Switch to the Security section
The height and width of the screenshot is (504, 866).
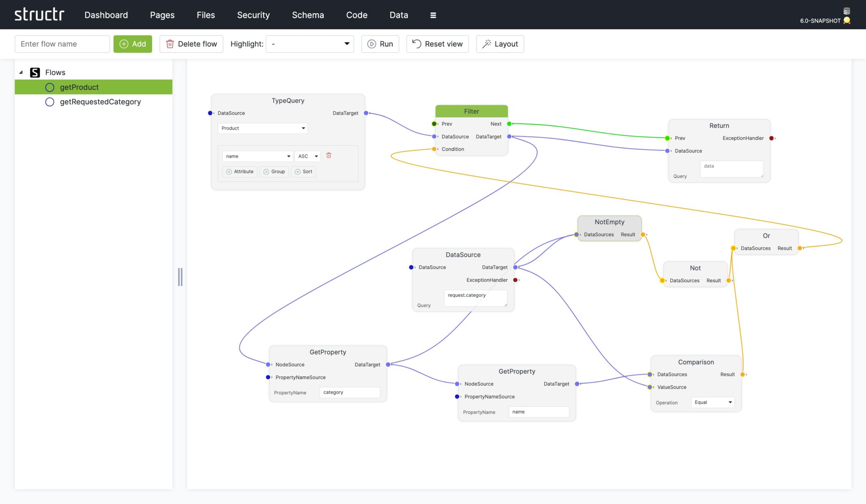click(253, 15)
